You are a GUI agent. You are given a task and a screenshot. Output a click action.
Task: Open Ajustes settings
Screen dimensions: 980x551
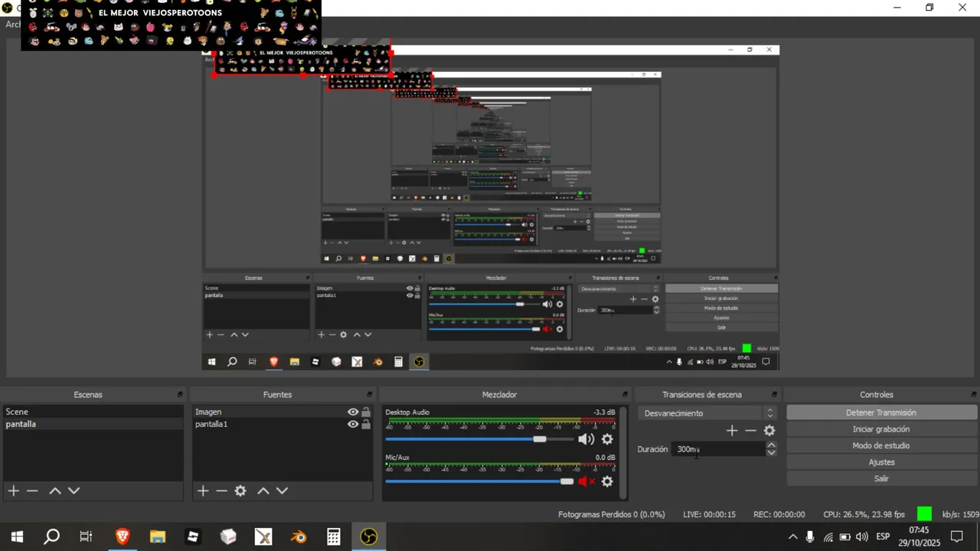(x=881, y=462)
